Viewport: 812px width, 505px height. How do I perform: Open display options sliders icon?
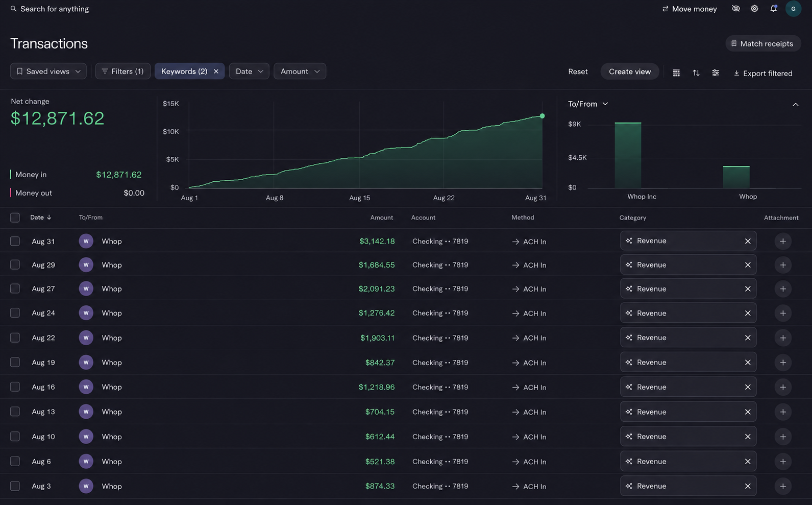(716, 73)
